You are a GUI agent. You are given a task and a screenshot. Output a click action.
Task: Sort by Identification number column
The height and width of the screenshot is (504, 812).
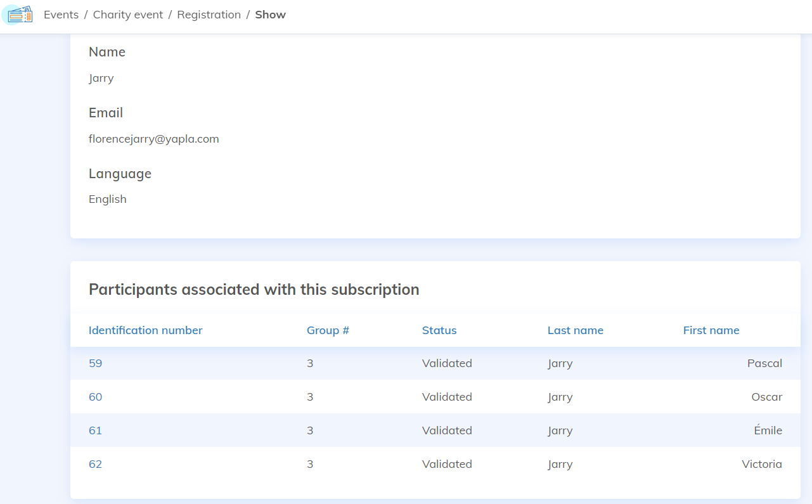pos(146,330)
